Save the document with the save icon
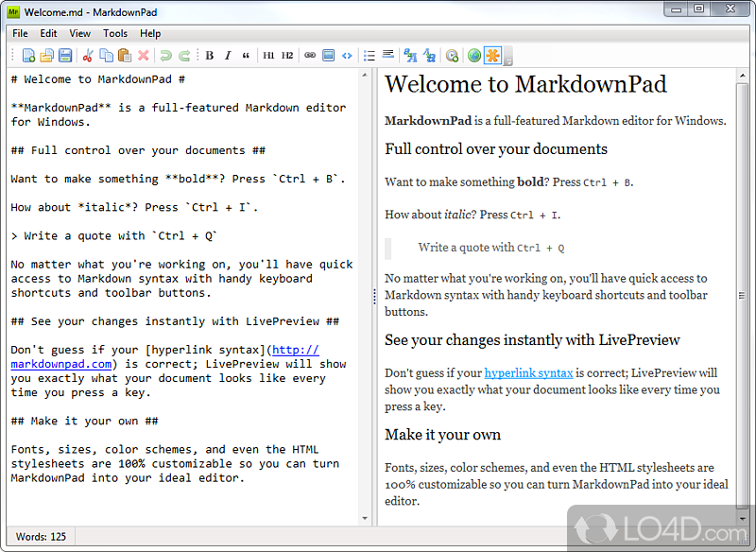 point(63,56)
